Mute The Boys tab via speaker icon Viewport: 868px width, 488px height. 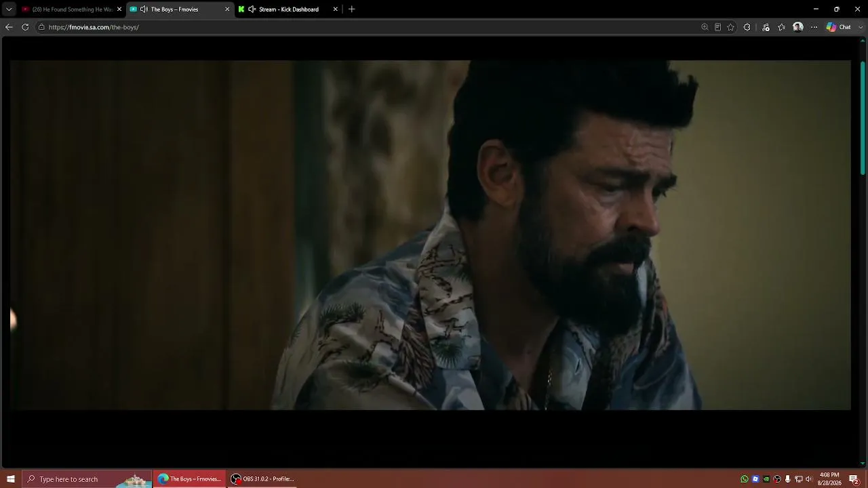144,9
